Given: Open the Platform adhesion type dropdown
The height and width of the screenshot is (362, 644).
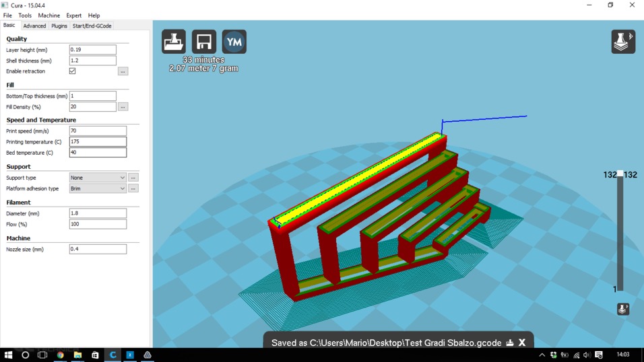Looking at the screenshot, I should 97,188.
